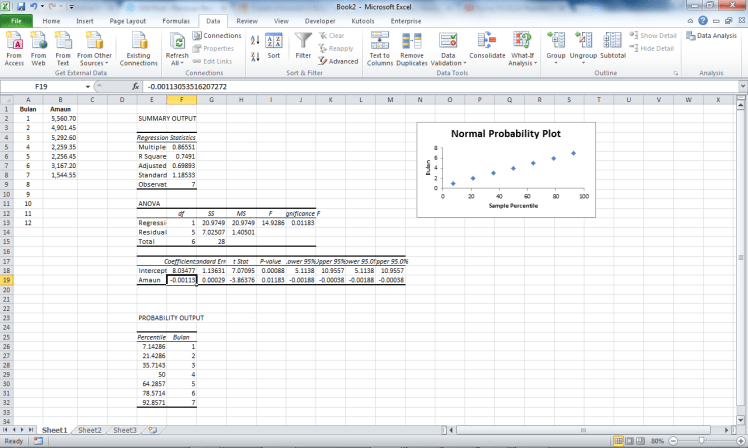The image size is (748, 448).
Task: Click the Advanced filter button
Action: 339,61
